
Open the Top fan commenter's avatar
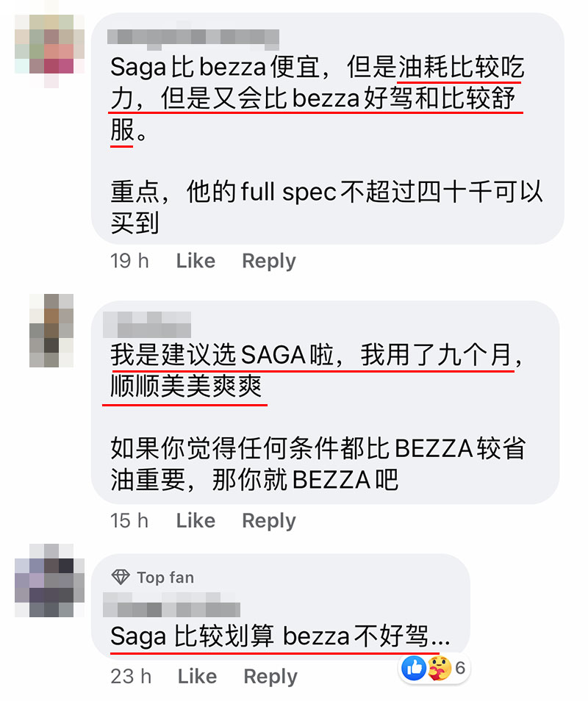coord(50,580)
